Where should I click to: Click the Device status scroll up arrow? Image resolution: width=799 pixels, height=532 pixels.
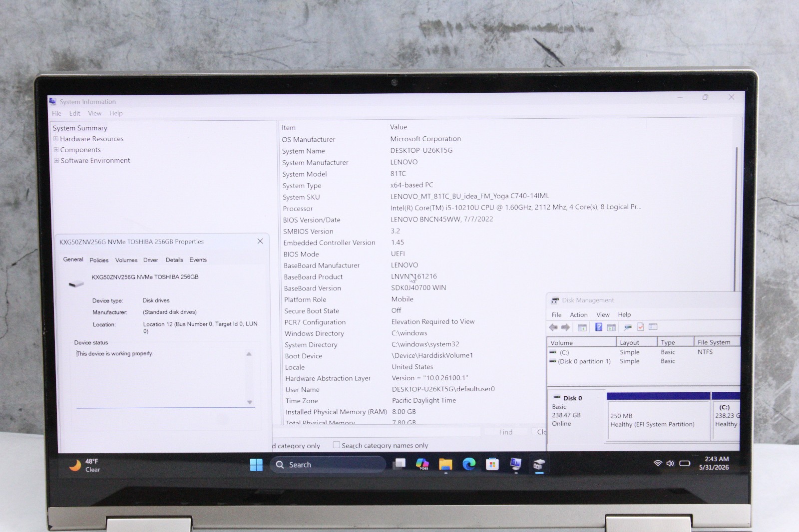(249, 354)
